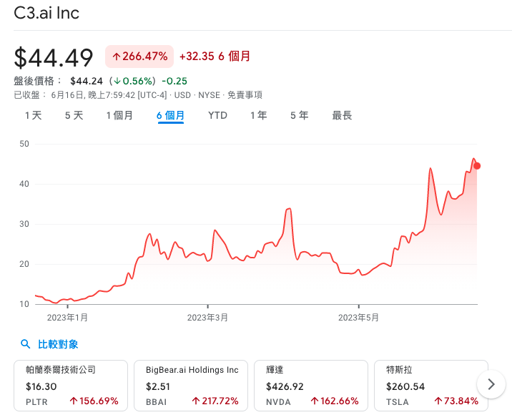Image resolution: width=512 pixels, height=420 pixels.
Task: Select the 最長 max range tab
Action: point(342,115)
